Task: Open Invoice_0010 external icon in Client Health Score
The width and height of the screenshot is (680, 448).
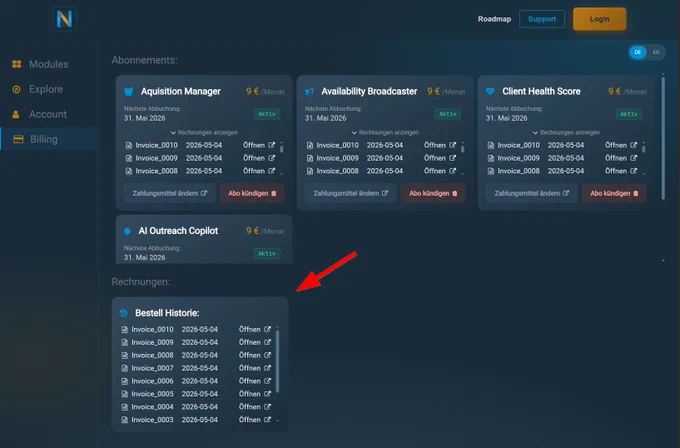Action: tap(634, 145)
